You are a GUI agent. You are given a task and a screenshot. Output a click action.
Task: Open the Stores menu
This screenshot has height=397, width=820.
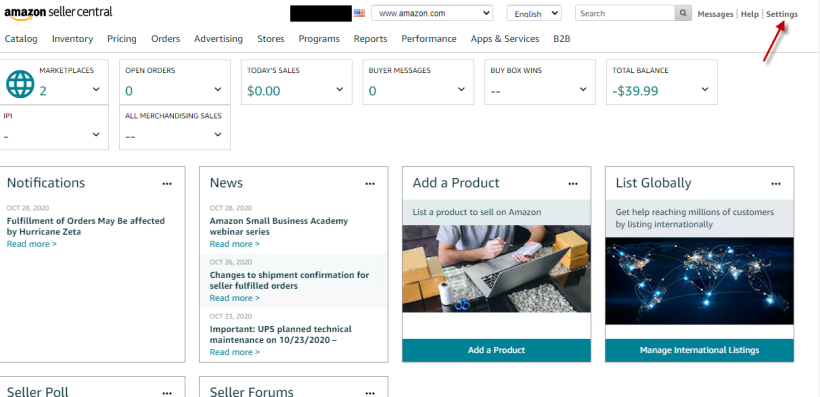pyautogui.click(x=270, y=39)
